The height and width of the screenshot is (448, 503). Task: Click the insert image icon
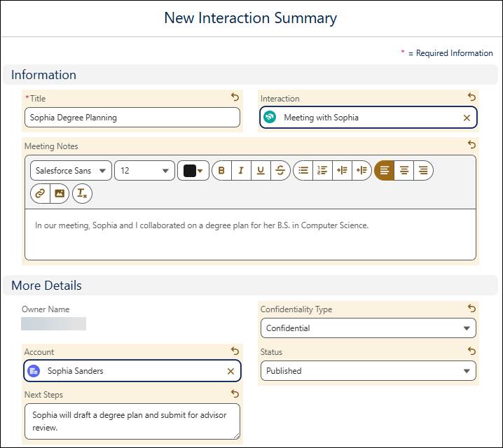[x=60, y=194]
